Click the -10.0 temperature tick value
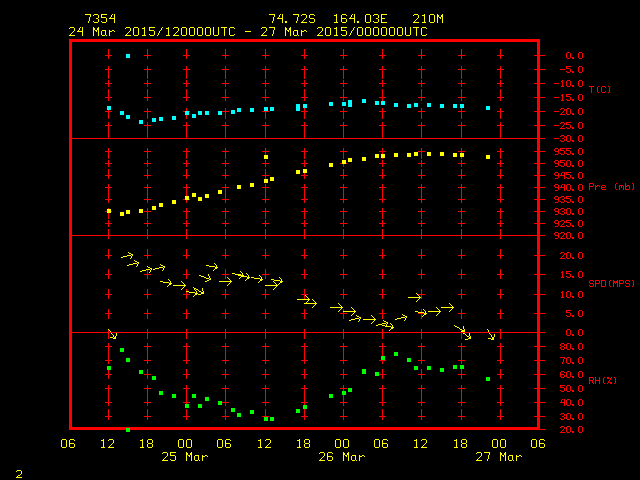Screen dimensions: 640x480 click(x=569, y=84)
